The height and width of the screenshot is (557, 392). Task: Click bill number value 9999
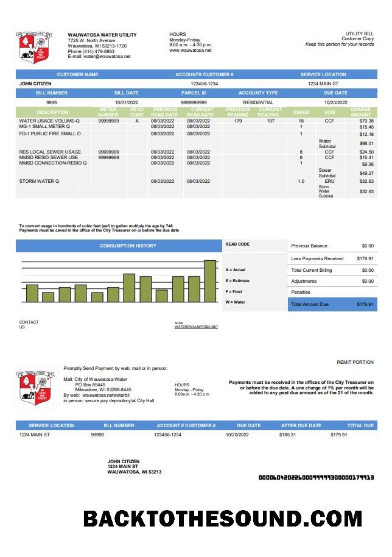click(x=52, y=102)
